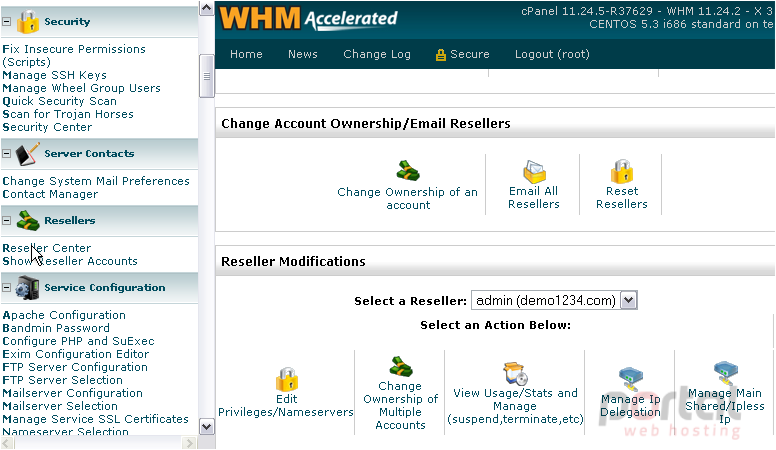The width and height of the screenshot is (776, 450).
Task: Click the Security padlock icon in sidebar
Action: pyautogui.click(x=27, y=22)
